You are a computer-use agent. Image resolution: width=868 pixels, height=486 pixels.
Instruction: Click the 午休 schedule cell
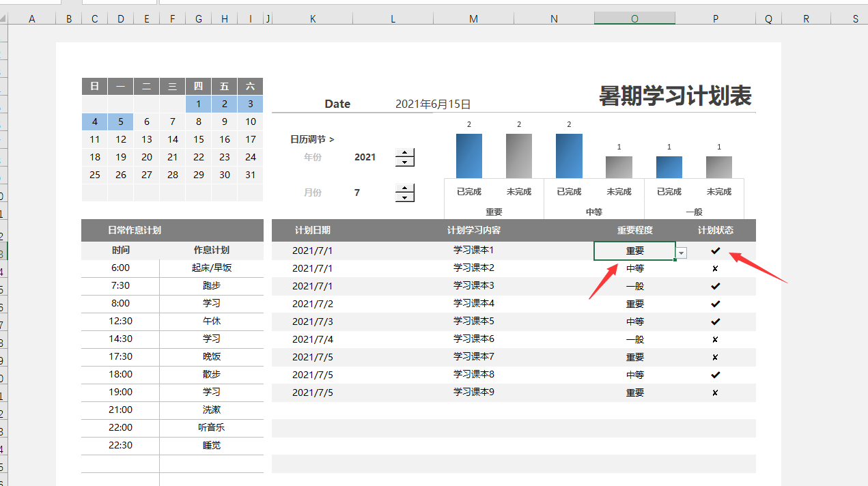[x=212, y=321]
